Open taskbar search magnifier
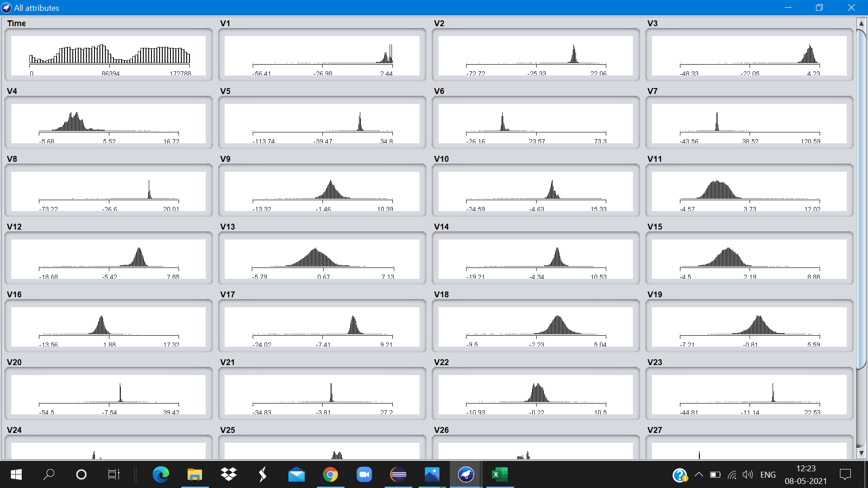 point(49,474)
